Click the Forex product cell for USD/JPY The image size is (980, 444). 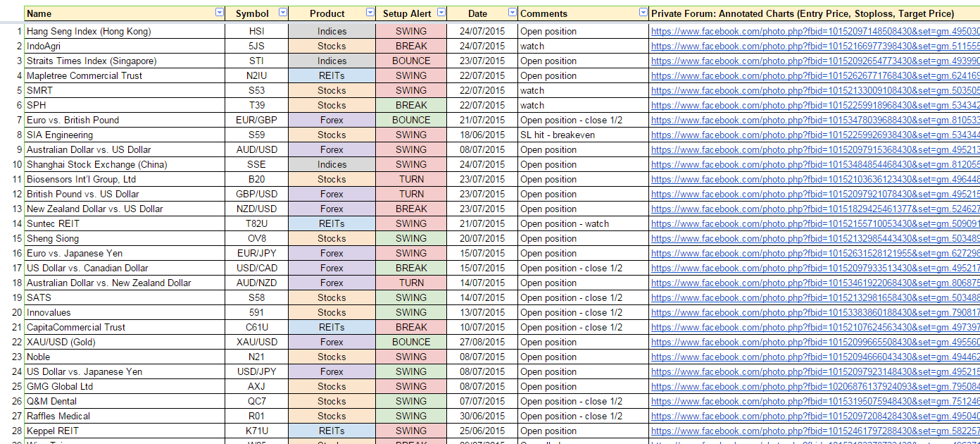coord(332,372)
